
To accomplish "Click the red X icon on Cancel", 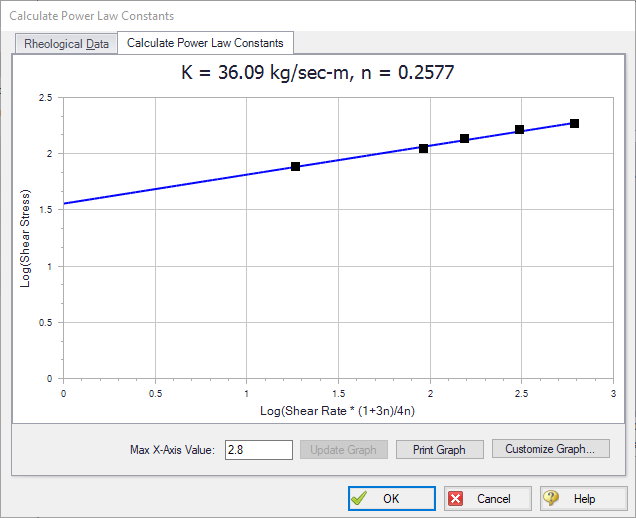I will [455, 499].
